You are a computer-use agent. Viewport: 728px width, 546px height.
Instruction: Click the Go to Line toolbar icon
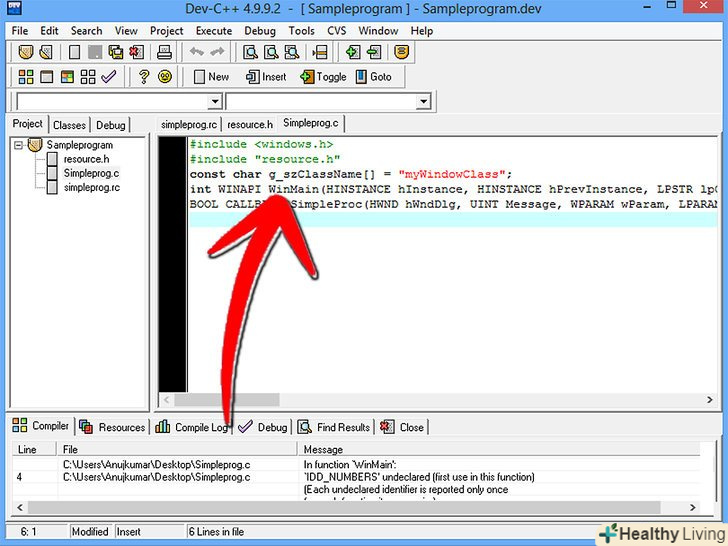click(x=320, y=52)
